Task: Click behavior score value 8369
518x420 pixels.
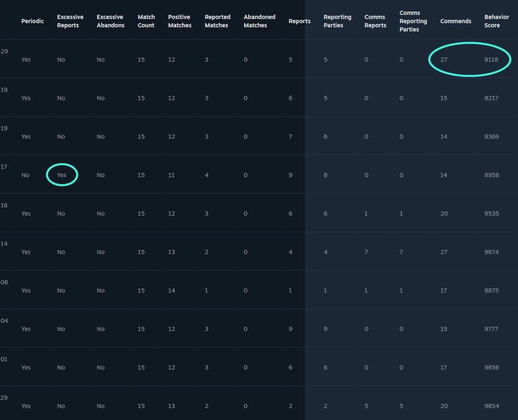Action: (492, 137)
